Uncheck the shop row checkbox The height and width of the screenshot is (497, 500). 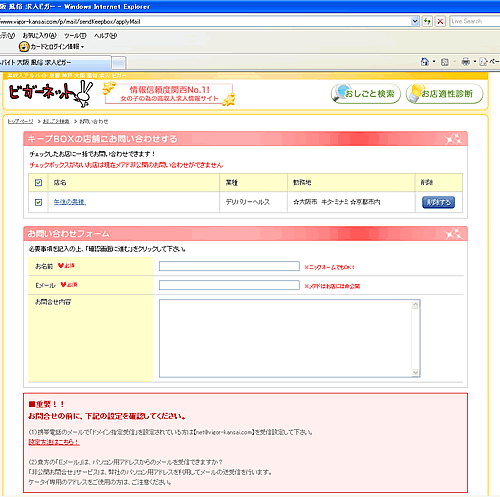click(x=38, y=202)
